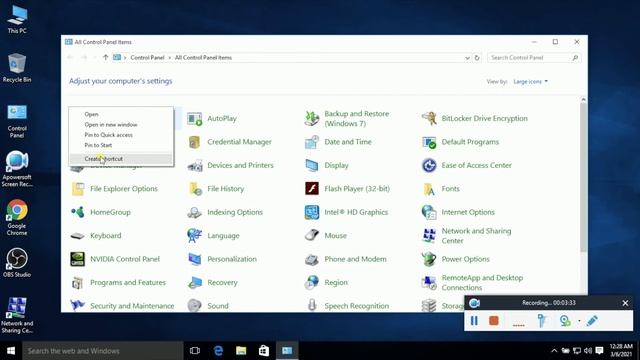Image resolution: width=640 pixels, height=360 pixels.
Task: Open Intel HD Graphics settings
Action: [x=346, y=212]
